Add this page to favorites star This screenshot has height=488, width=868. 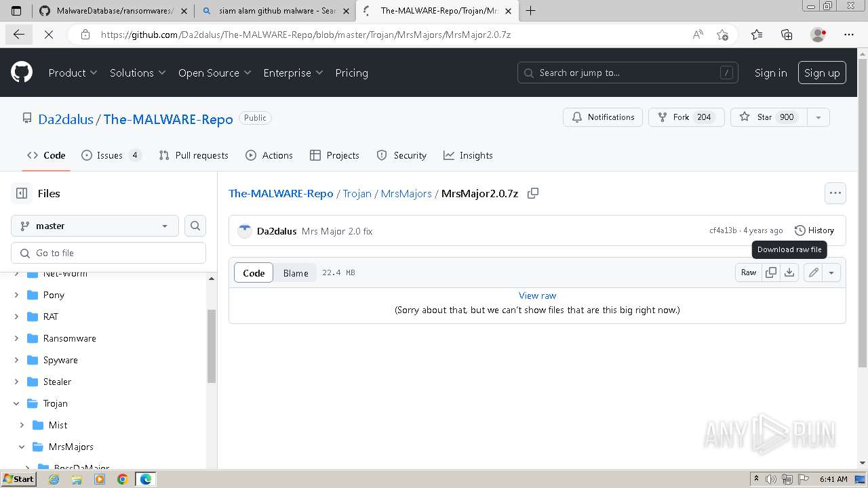pos(722,35)
